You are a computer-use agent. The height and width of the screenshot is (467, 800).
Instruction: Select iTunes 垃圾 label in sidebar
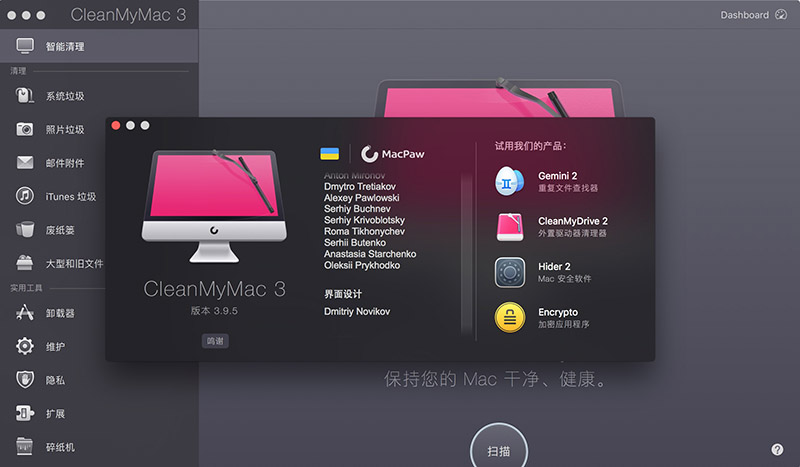(x=71, y=196)
